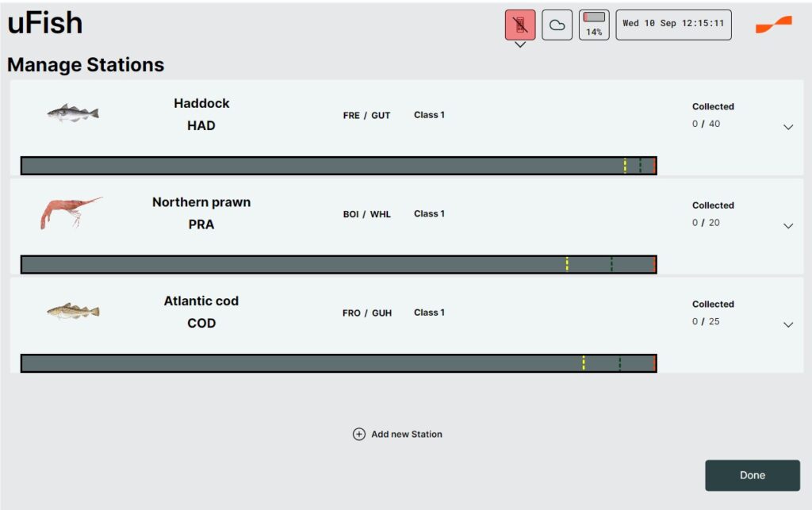This screenshot has height=510, width=812.
Task: Click the Add new Station link
Action: [x=406, y=434]
